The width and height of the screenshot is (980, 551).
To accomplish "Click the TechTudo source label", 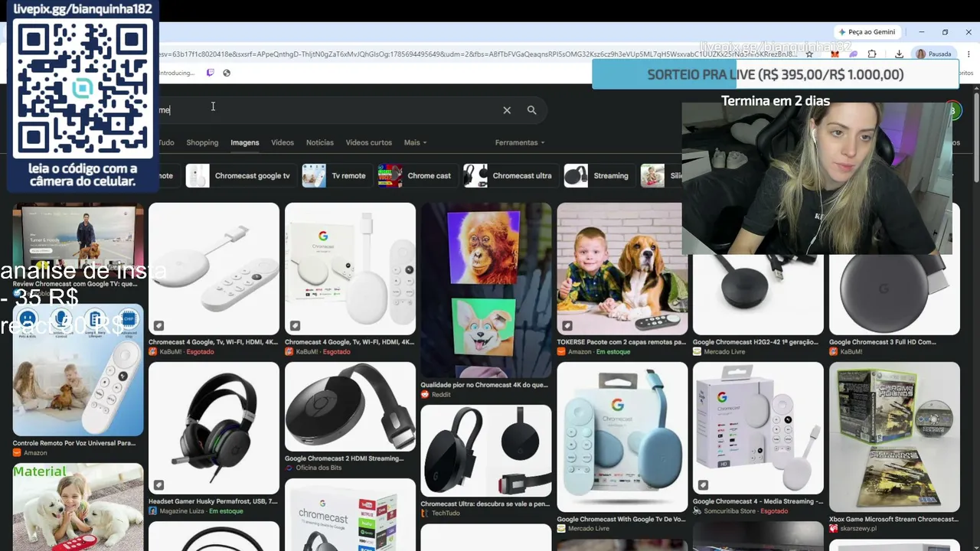I will (446, 514).
